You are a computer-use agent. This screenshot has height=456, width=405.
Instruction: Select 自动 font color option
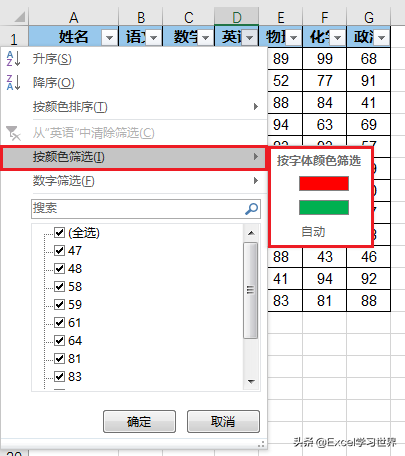tap(313, 231)
